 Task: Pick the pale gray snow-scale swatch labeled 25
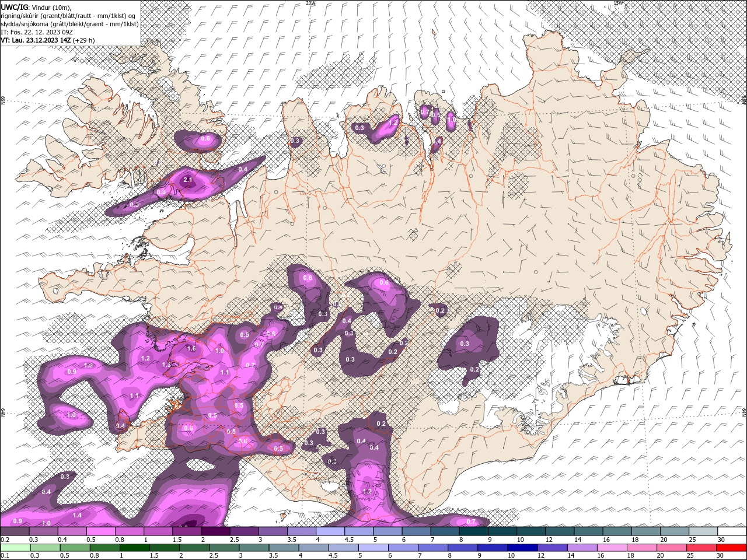[703, 531]
